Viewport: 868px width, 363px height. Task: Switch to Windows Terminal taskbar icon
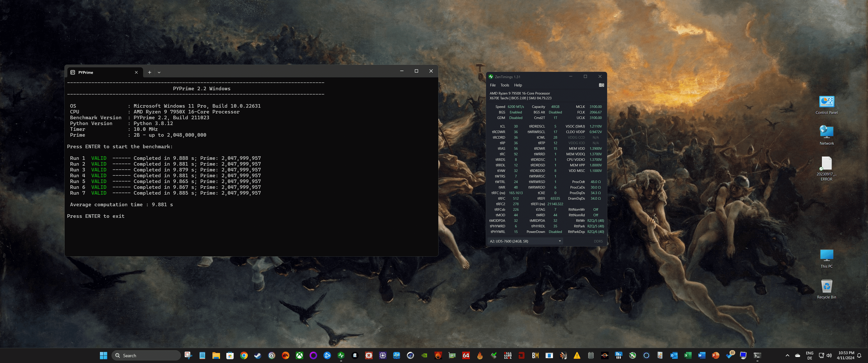757,355
